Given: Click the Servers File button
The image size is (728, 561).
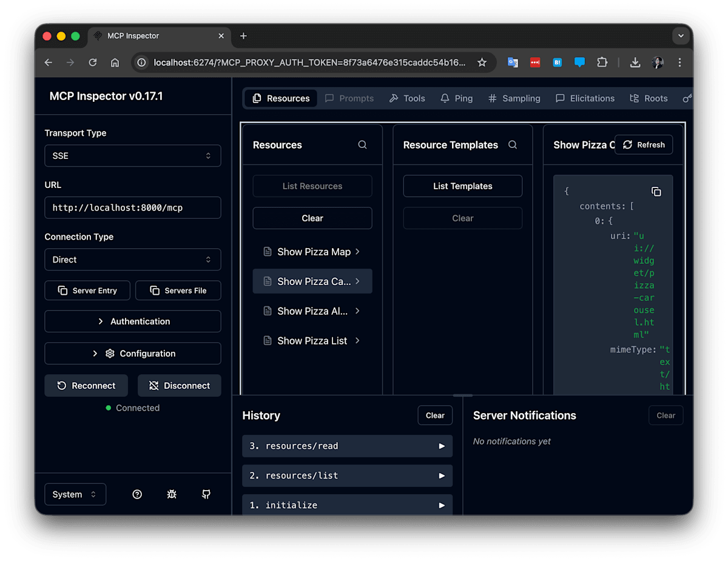Looking at the screenshot, I should click(178, 291).
